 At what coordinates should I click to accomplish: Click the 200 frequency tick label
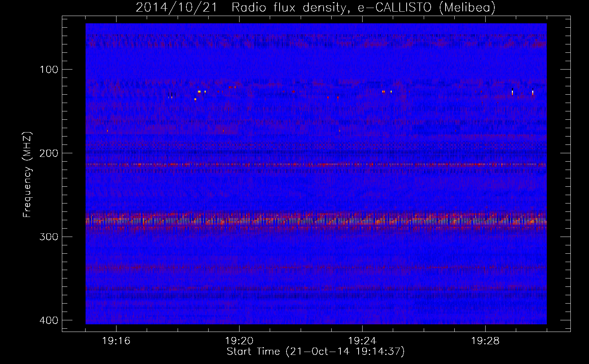tap(49, 153)
